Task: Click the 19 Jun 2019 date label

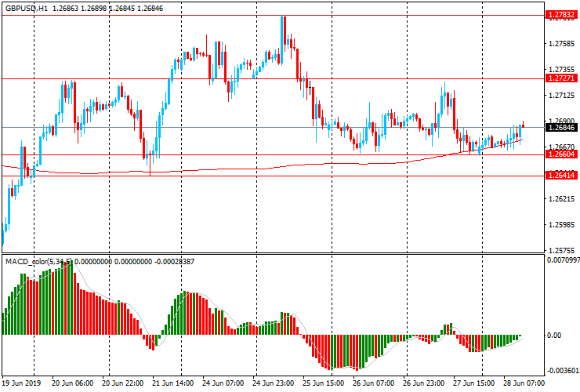Action: pos(21,383)
